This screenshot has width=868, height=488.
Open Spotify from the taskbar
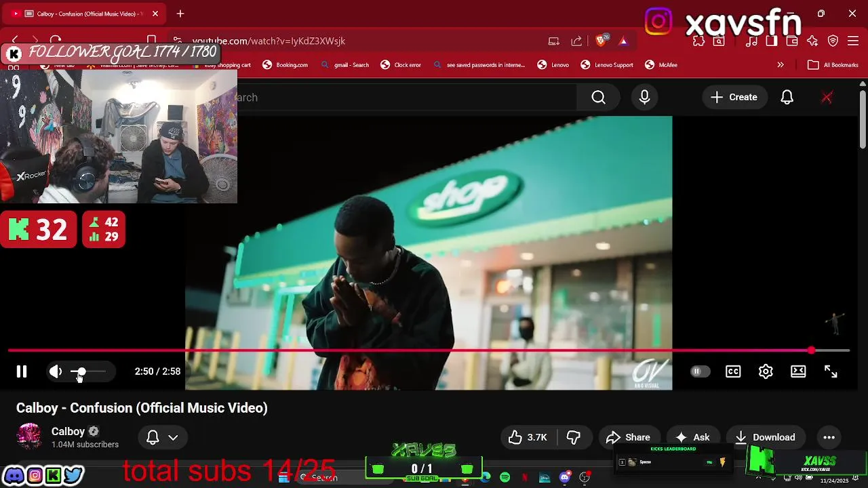click(x=505, y=478)
